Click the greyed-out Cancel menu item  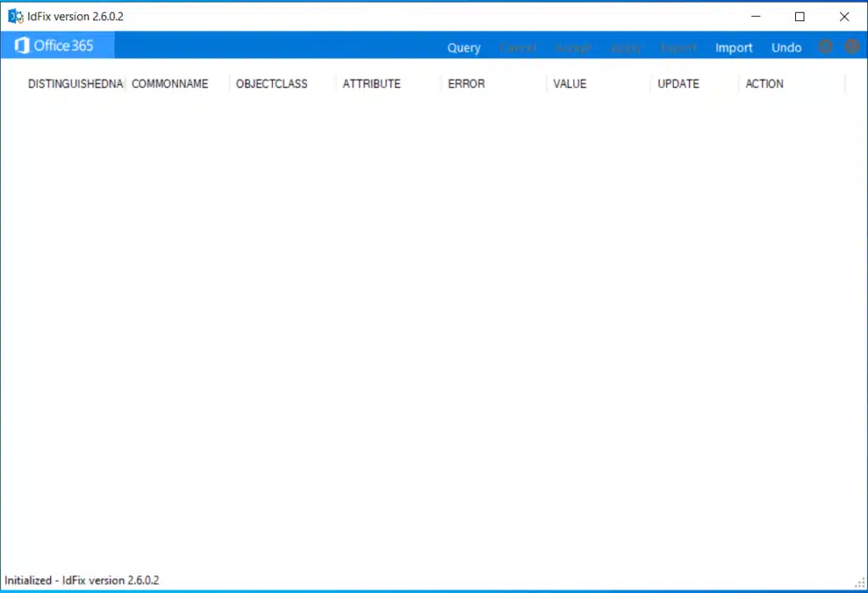(x=517, y=47)
